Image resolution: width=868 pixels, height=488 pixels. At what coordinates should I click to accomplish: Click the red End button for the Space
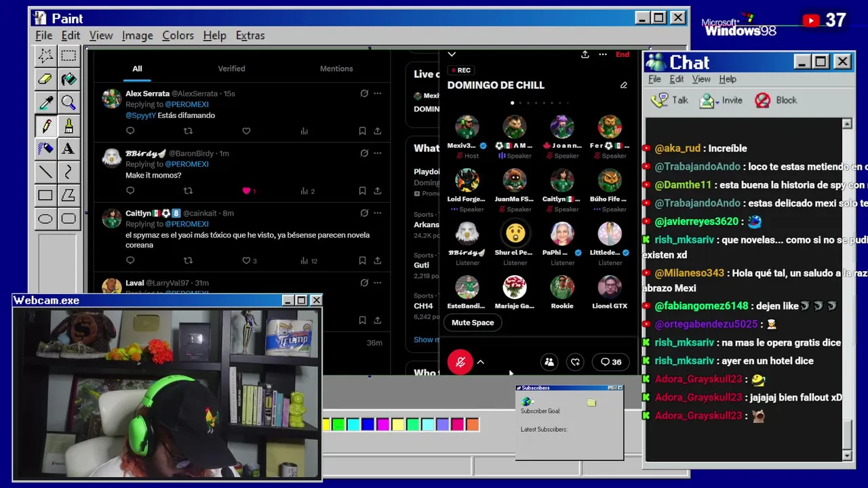click(623, 54)
